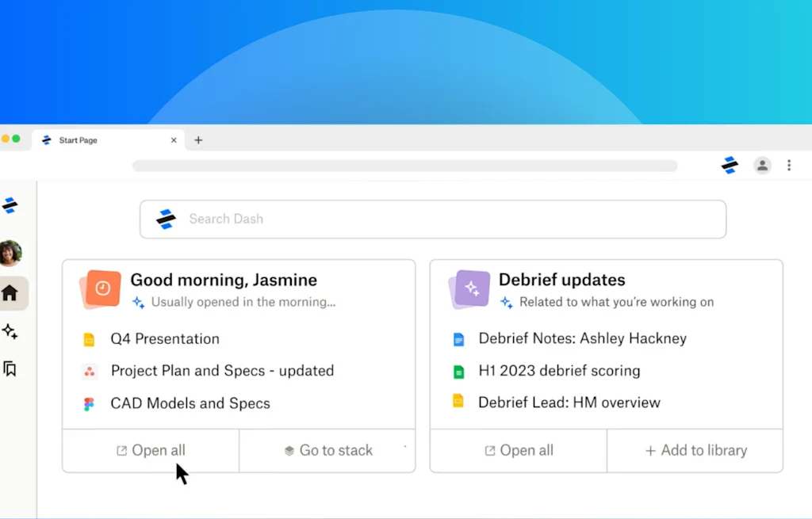
Task: Open a new browser tab
Action: [198, 140]
